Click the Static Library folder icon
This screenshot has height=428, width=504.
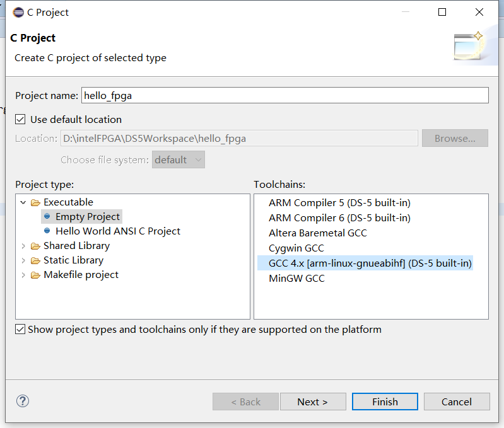[x=35, y=261]
